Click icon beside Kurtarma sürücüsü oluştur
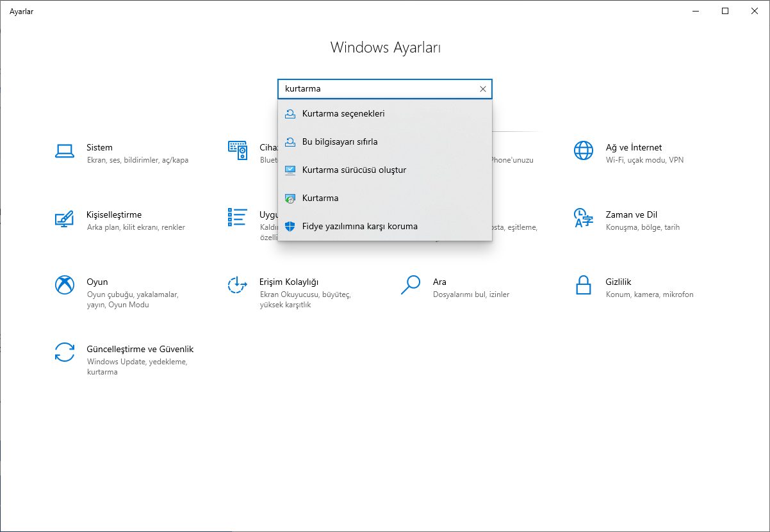This screenshot has width=770, height=532. click(x=290, y=170)
